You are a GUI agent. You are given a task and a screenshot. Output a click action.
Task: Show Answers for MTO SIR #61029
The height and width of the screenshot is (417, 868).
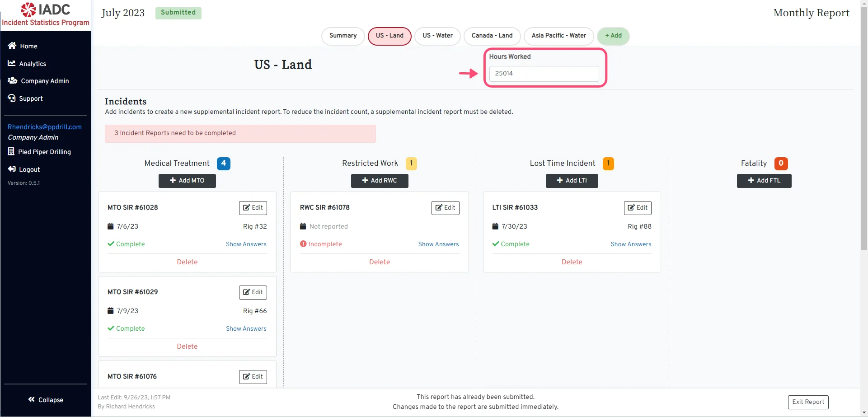(246, 328)
